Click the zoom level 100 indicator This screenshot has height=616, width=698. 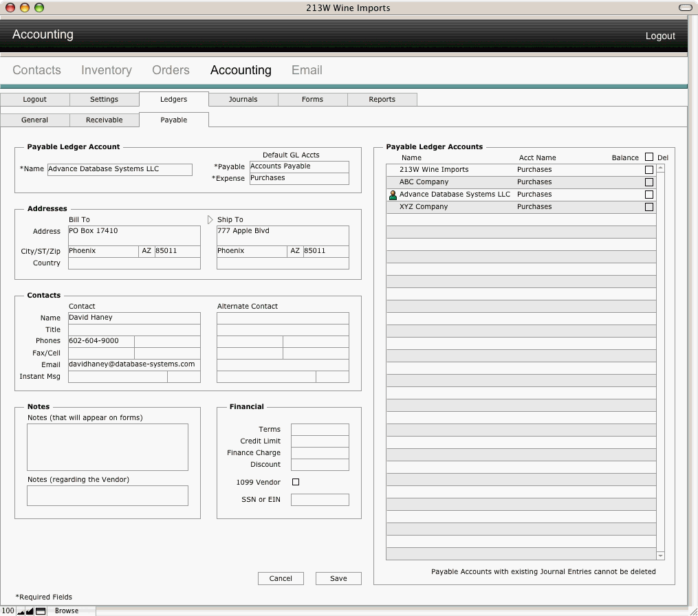(8, 610)
